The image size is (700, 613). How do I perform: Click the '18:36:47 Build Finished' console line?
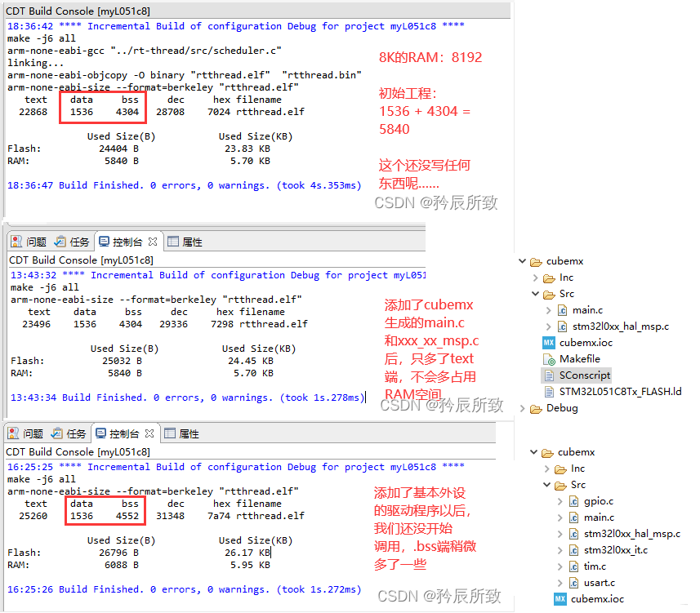point(184,185)
